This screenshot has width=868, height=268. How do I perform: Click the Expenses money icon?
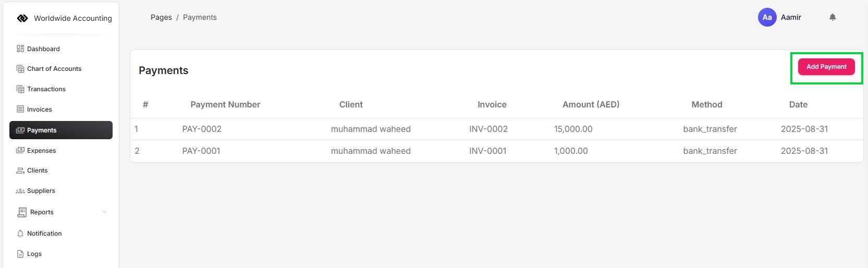20,150
